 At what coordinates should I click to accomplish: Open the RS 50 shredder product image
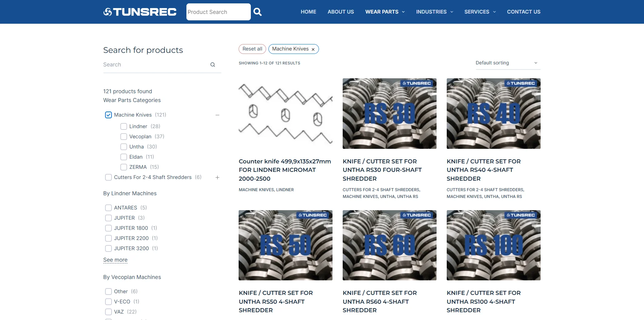(285, 245)
